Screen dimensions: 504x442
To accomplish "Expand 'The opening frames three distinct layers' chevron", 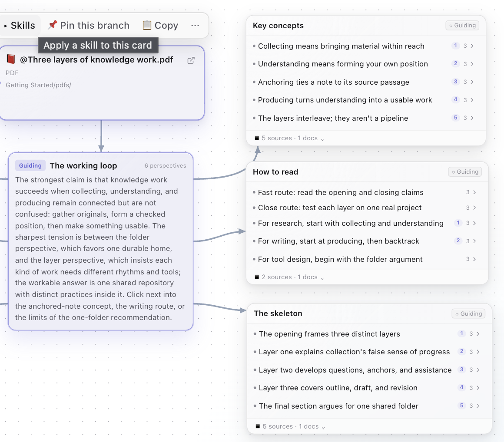I will [x=478, y=334].
